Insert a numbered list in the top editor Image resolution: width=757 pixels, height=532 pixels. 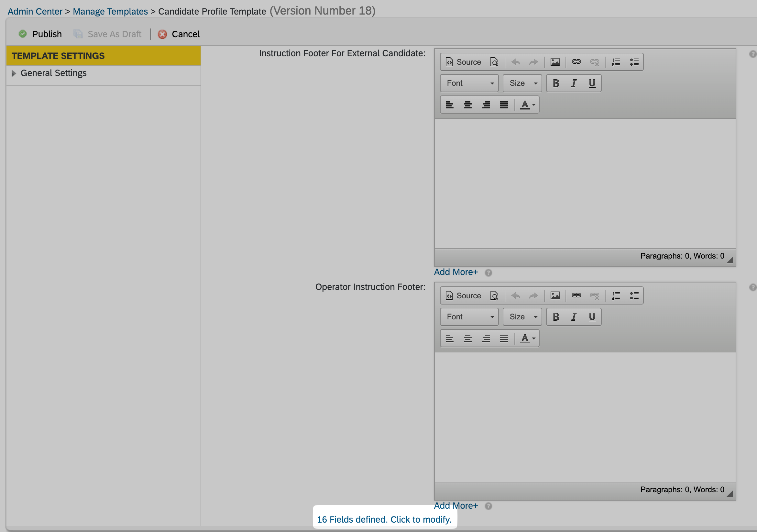click(616, 62)
